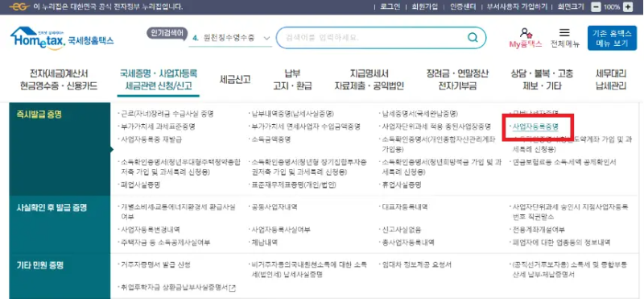644x299 pixels.
Task: Open 근로(자녀)장려금 수급사실 증명
Action: coord(167,113)
